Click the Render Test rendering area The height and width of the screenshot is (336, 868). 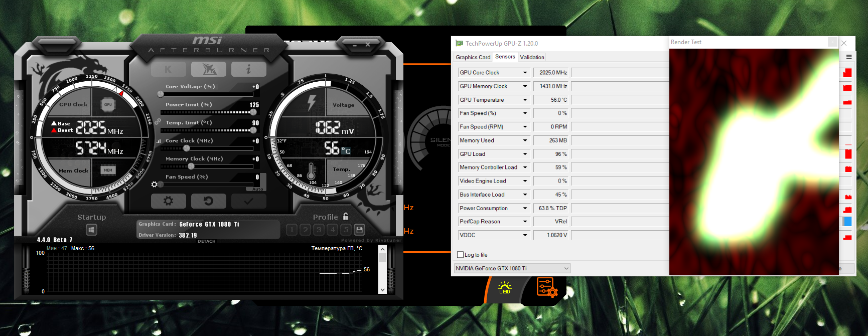click(754, 161)
